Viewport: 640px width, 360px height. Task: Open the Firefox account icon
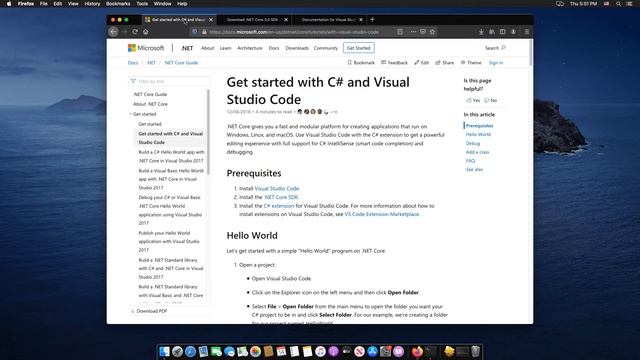[513, 32]
